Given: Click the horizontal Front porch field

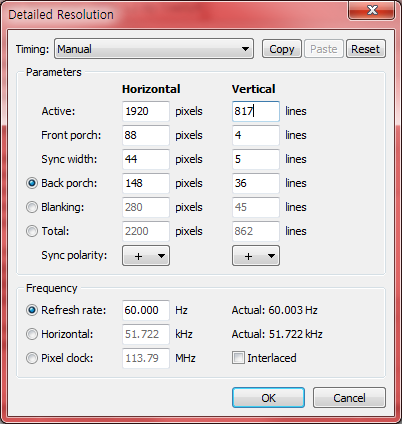Looking at the screenshot, I should [x=146, y=135].
